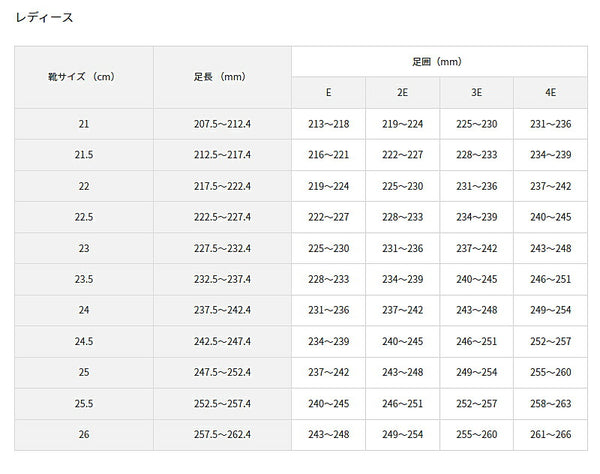Select foot length 242.5~247.4 cell
This screenshot has width=600, height=474.
(x=222, y=341)
